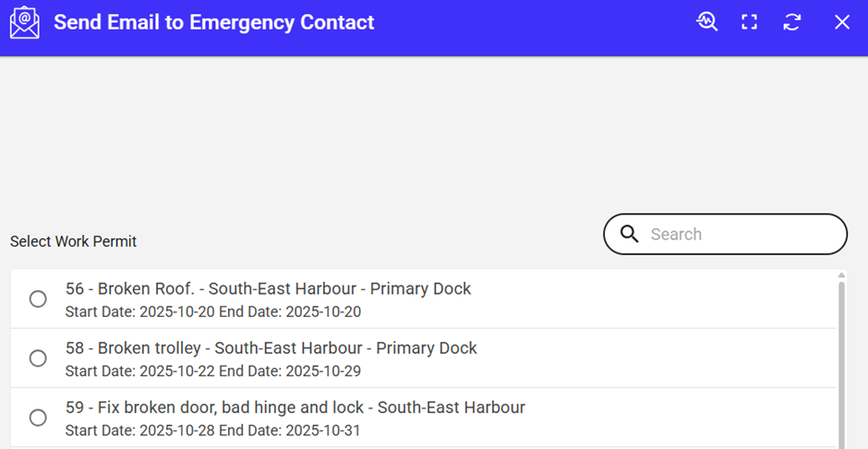Screen dimensions: 868x449
Task: Select radio for permit 58 Broken trolley
Action: tap(38, 358)
